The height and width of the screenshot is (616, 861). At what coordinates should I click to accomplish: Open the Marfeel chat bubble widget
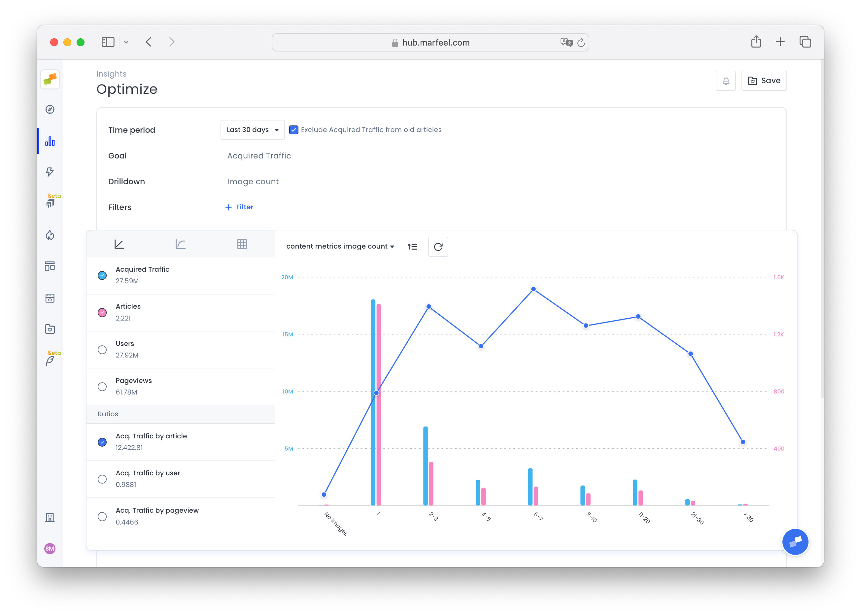click(795, 542)
